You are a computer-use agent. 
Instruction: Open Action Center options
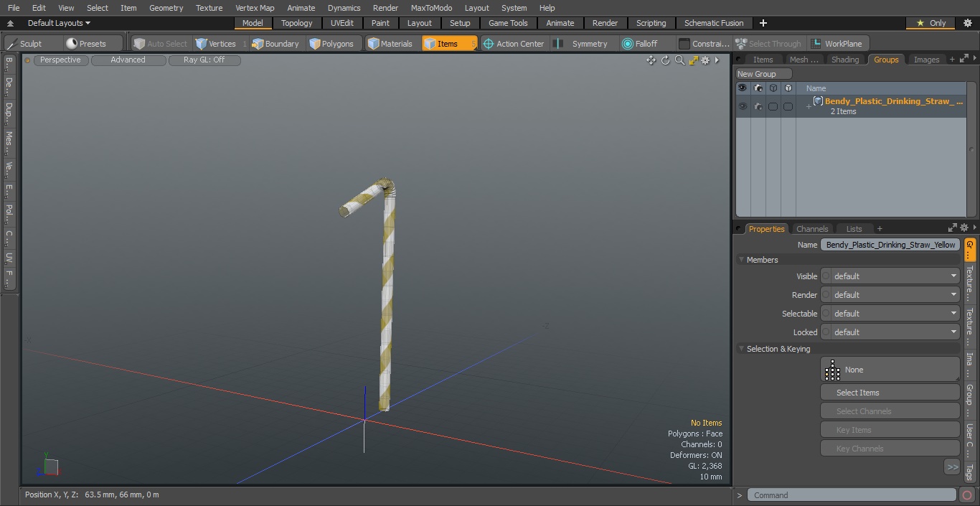514,44
